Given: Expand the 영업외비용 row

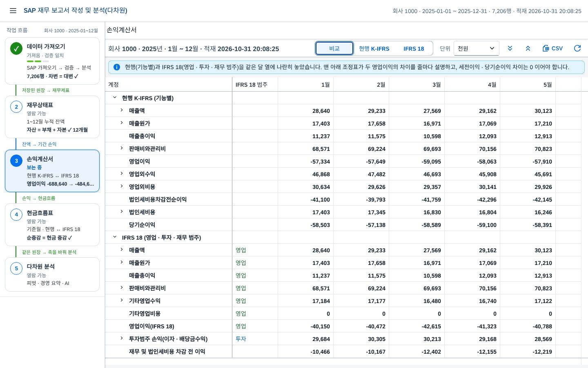Looking at the screenshot, I should pos(122,186).
